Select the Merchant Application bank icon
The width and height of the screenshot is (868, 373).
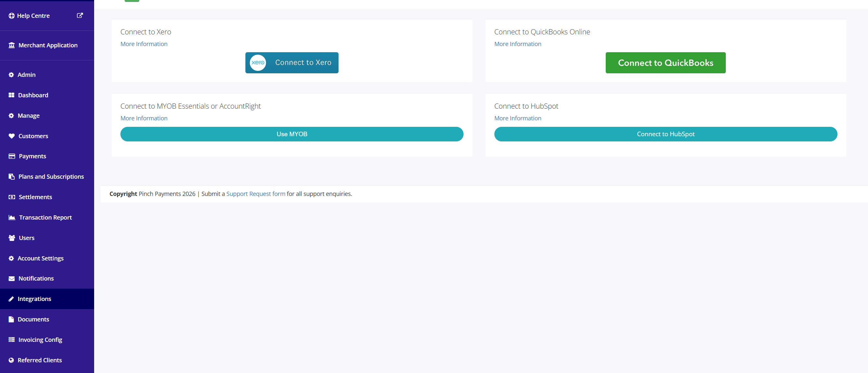11,45
